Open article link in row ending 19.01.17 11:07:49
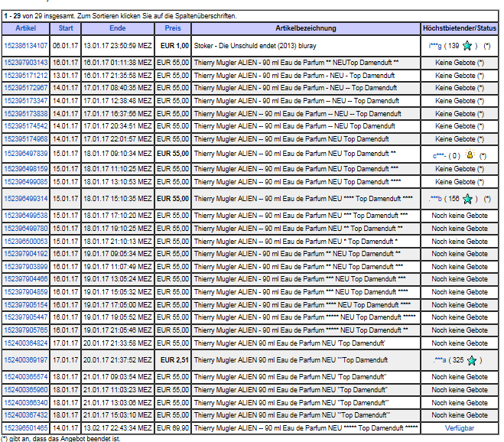 point(26,267)
